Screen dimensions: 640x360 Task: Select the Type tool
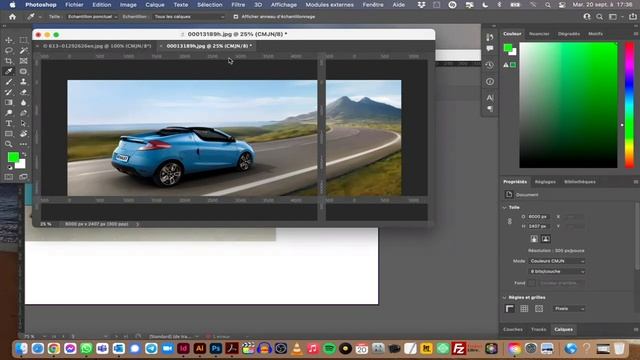tap(9, 123)
